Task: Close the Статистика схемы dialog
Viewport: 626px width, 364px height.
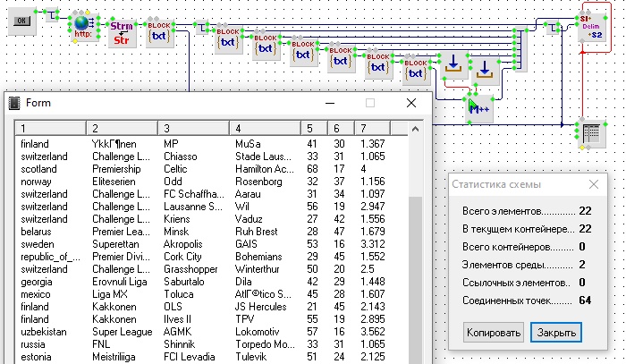Action: coord(594,184)
